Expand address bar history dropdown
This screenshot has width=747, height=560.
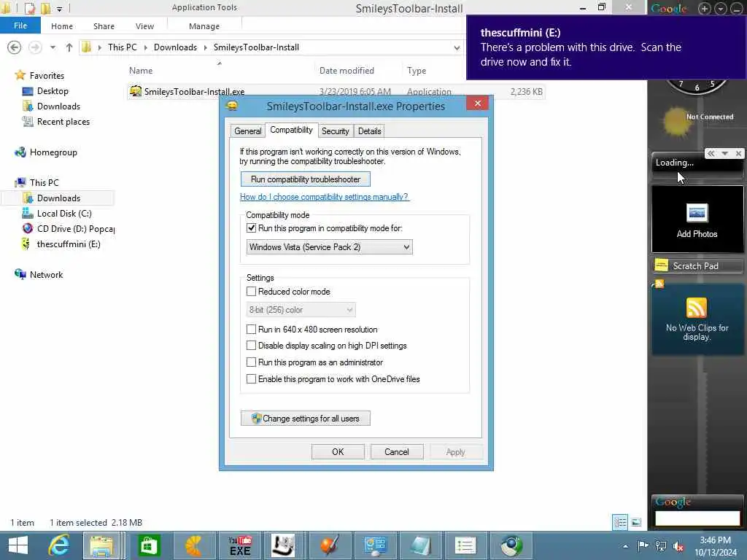click(457, 47)
